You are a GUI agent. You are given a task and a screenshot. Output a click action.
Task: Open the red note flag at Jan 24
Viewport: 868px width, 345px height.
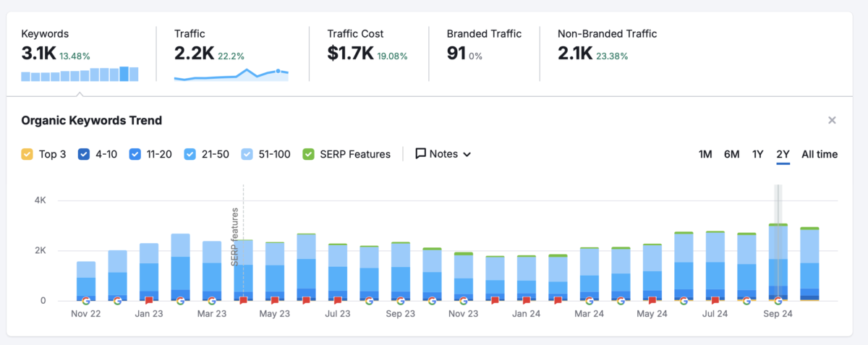point(527,300)
